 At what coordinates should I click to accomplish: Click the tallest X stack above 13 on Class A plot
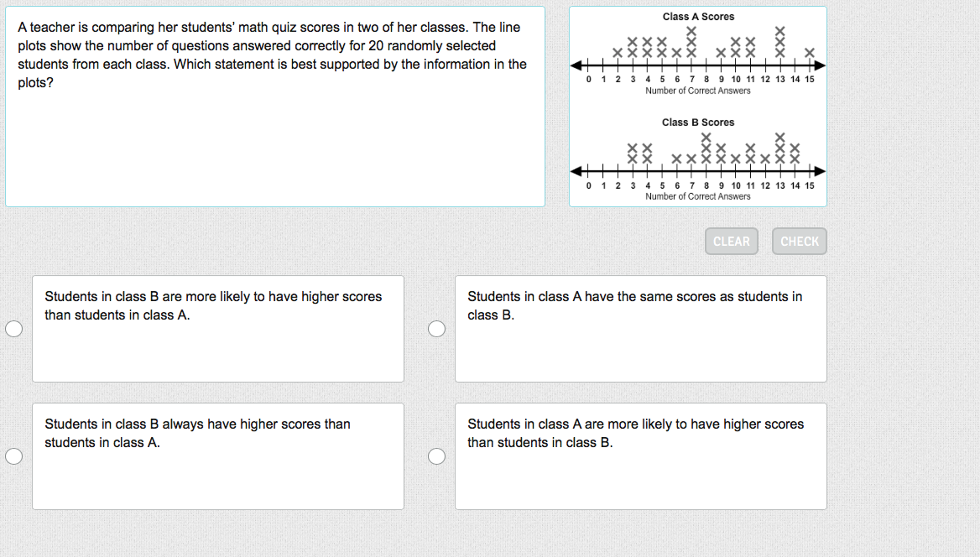[779, 41]
